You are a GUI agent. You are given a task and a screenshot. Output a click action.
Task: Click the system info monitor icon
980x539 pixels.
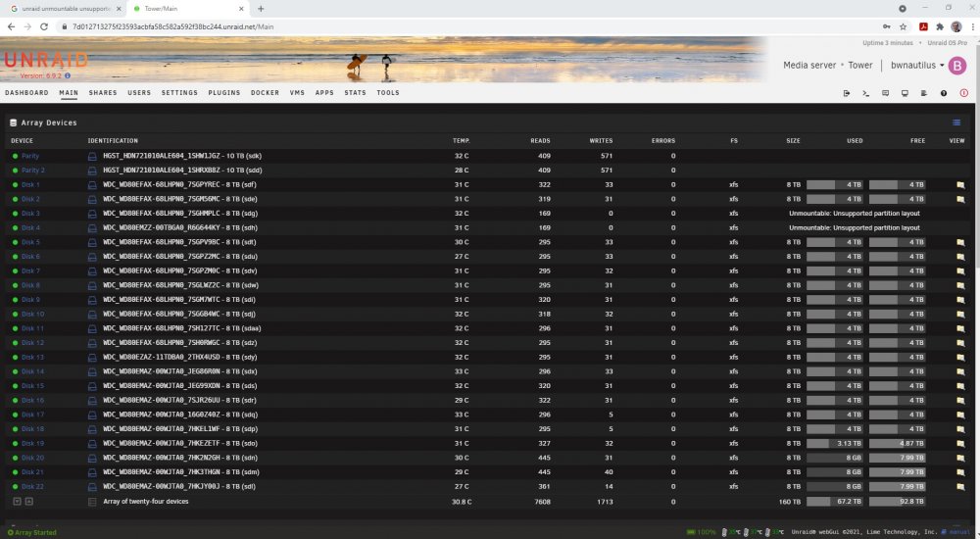[905, 93]
